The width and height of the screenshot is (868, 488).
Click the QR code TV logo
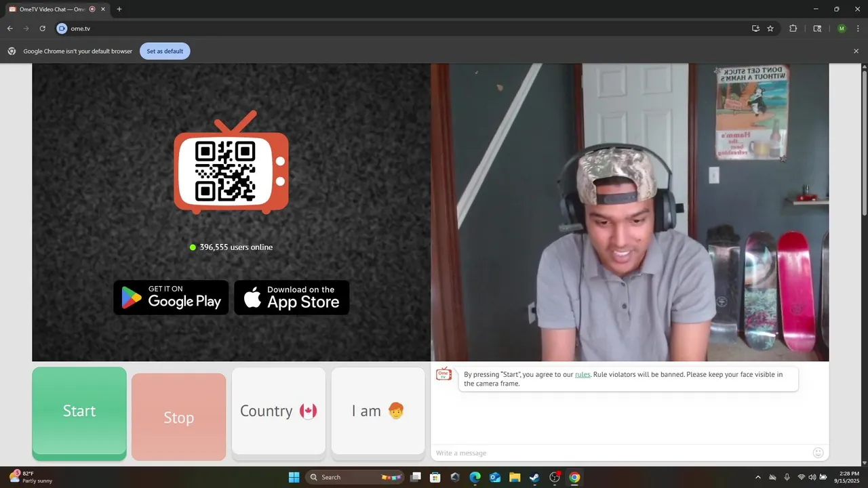click(231, 163)
